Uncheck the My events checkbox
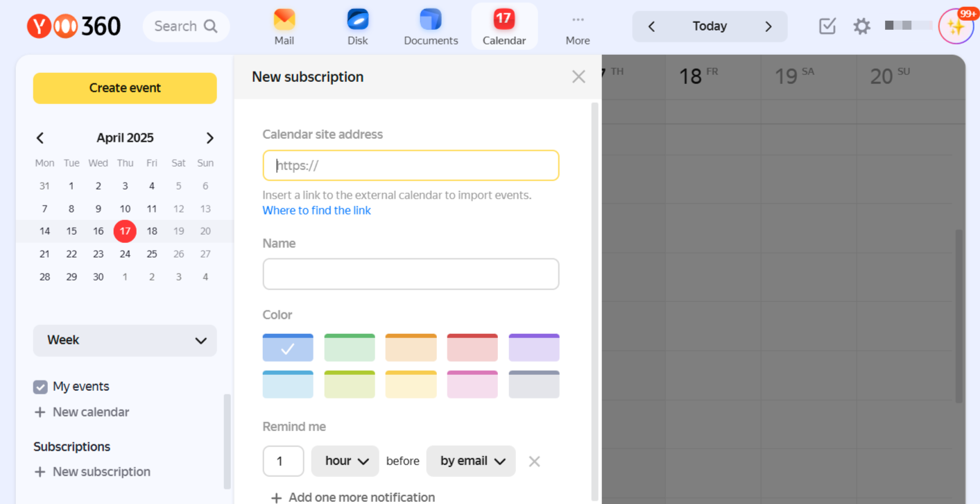The image size is (980, 504). (40, 387)
